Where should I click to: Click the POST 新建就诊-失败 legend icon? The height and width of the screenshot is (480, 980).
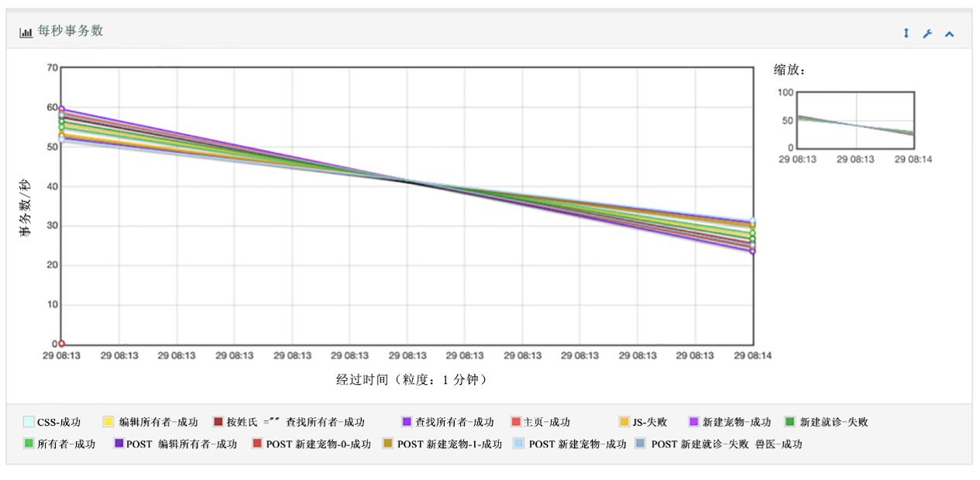640,444
